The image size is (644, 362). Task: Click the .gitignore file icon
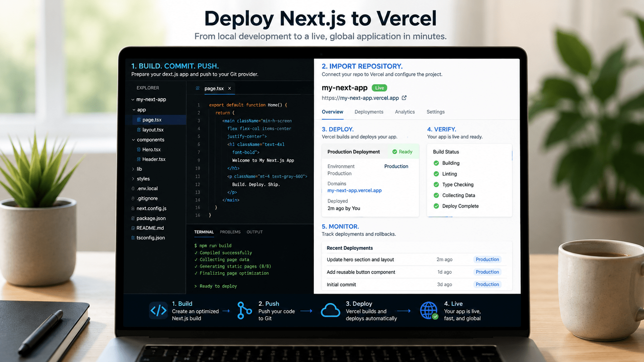(x=133, y=199)
